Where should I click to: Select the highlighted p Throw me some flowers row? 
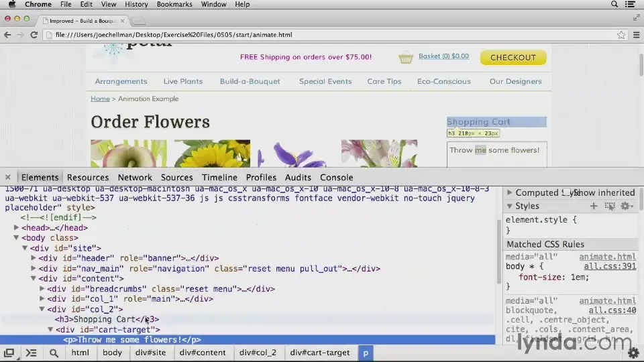coord(248,340)
